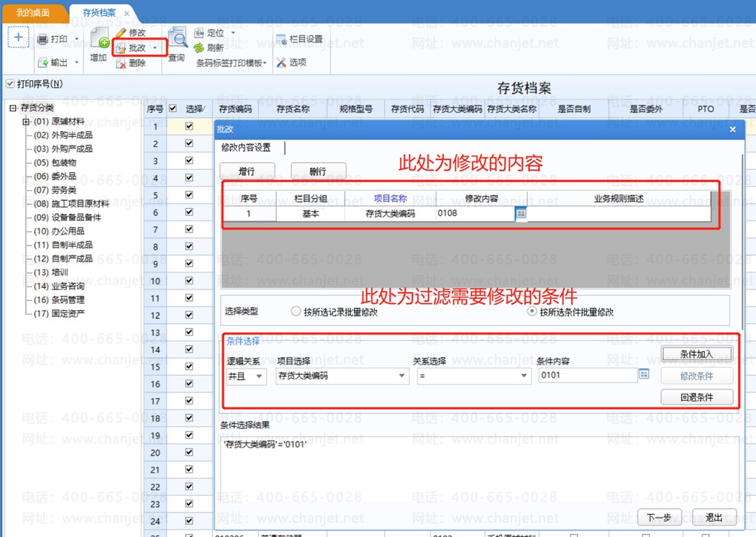Screen dimensions: 756x537
Task: Click the PTO column header
Action: [706, 109]
